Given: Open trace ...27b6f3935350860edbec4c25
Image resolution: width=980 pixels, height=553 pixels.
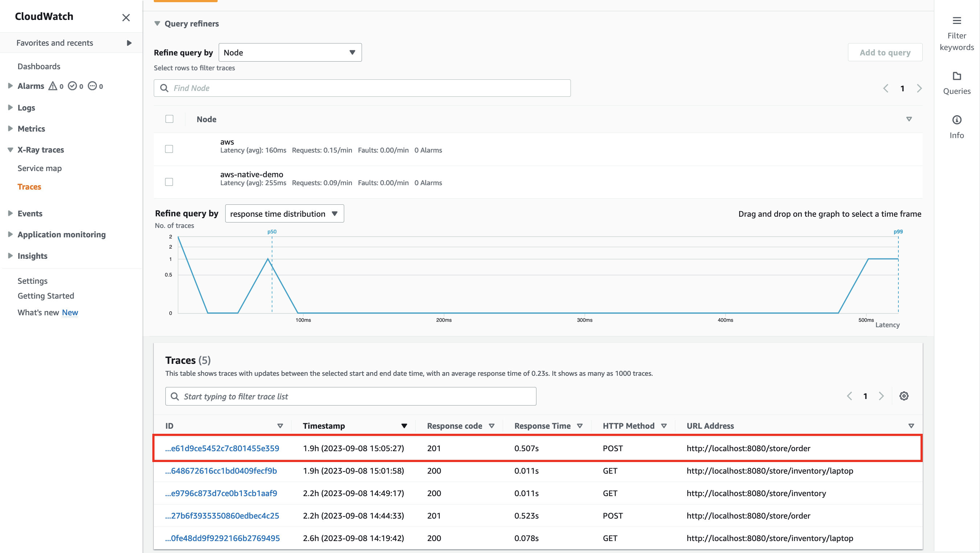Looking at the screenshot, I should 222,515.
